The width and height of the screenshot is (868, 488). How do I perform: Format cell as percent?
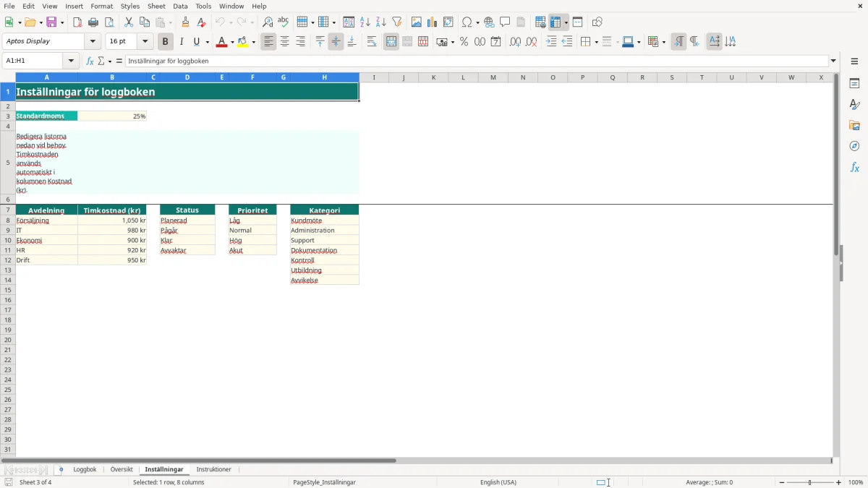[x=464, y=42]
